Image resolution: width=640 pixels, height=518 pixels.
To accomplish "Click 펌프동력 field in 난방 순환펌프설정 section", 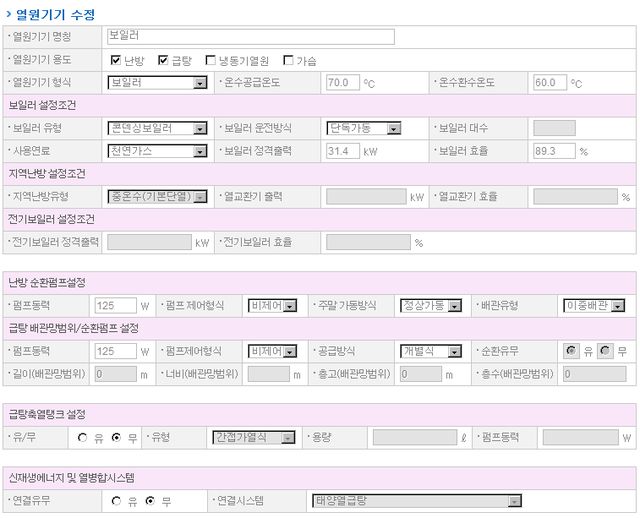I will [115, 305].
